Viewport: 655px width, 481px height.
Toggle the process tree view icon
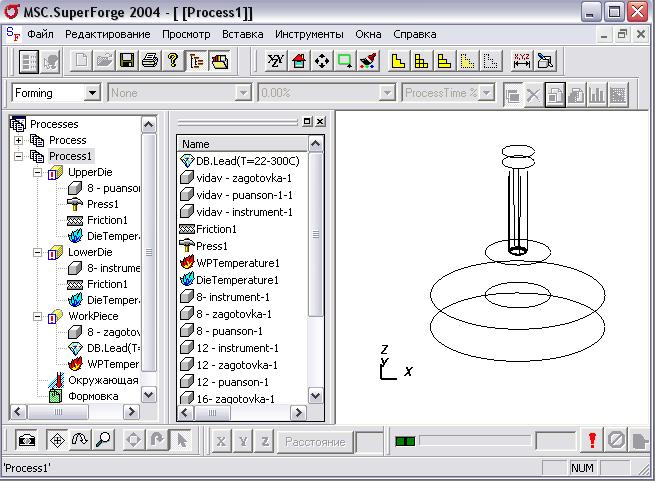[196, 61]
